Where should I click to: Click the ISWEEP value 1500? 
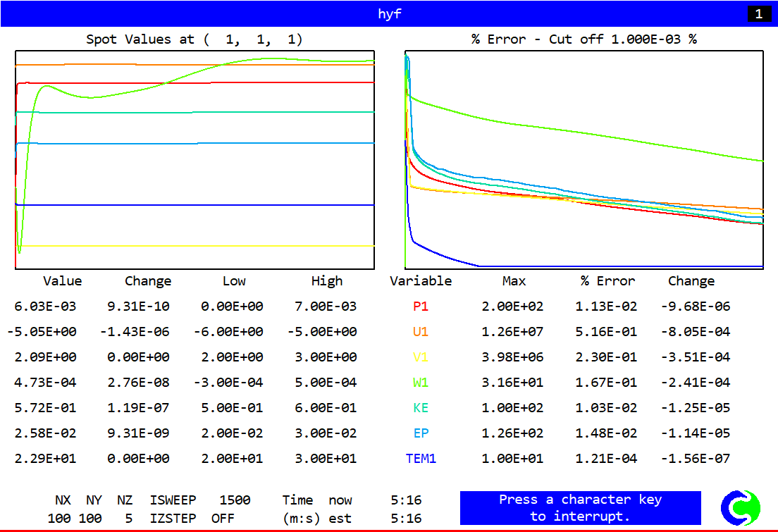235,500
